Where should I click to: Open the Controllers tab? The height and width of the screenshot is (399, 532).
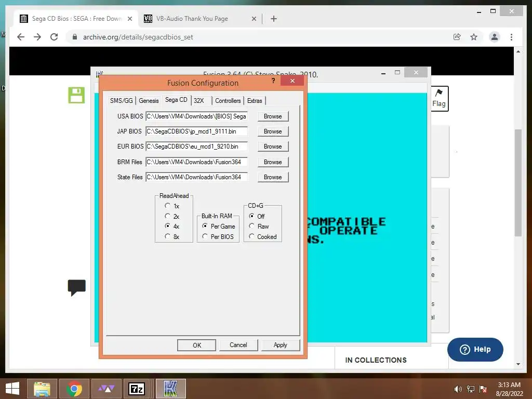(228, 100)
